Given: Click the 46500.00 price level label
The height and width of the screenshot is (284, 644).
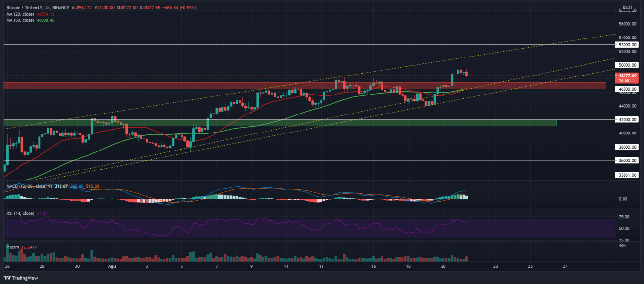Looking at the screenshot, I should [628, 90].
